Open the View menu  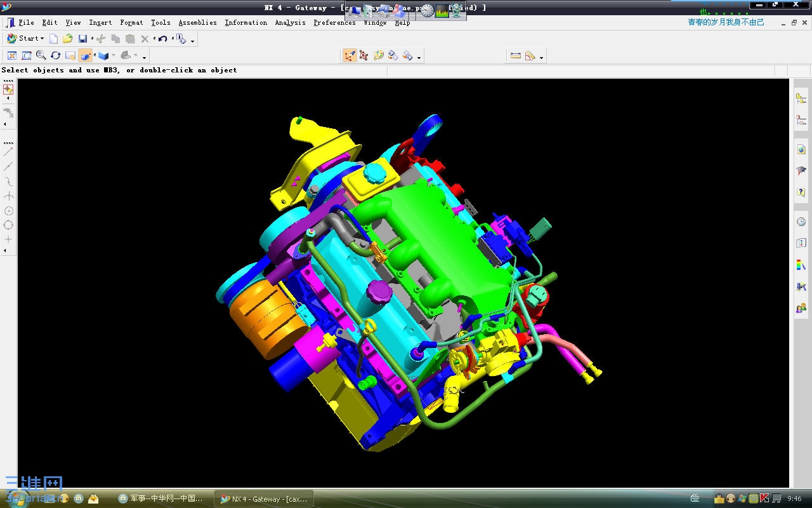pos(73,22)
